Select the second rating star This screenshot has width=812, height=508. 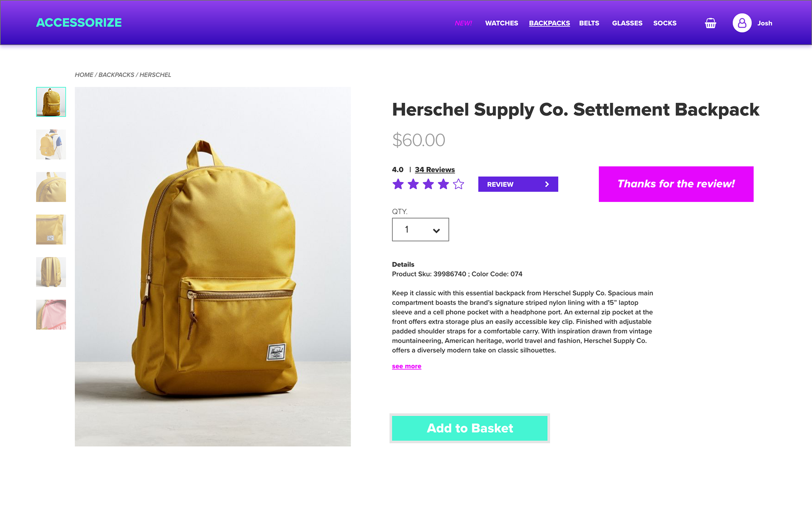(413, 184)
